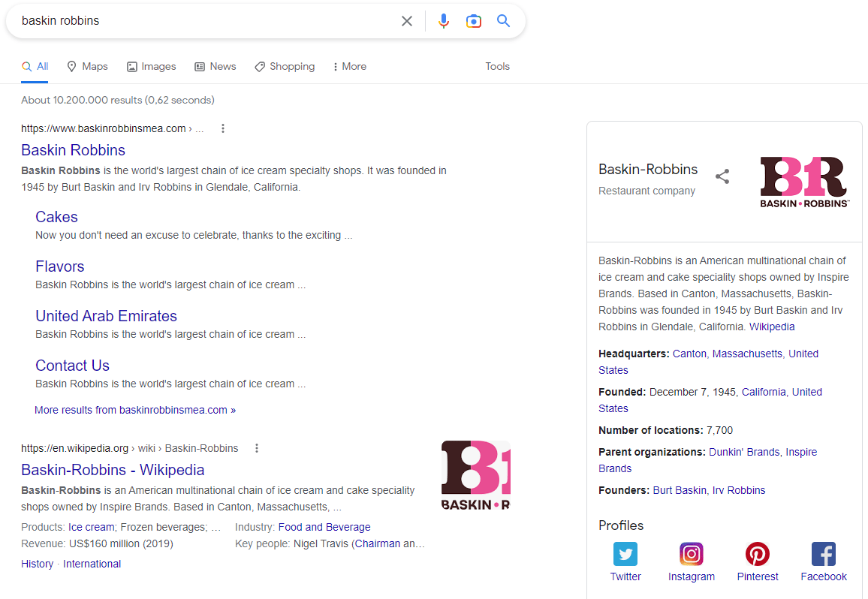Switch to the News tab

(215, 67)
